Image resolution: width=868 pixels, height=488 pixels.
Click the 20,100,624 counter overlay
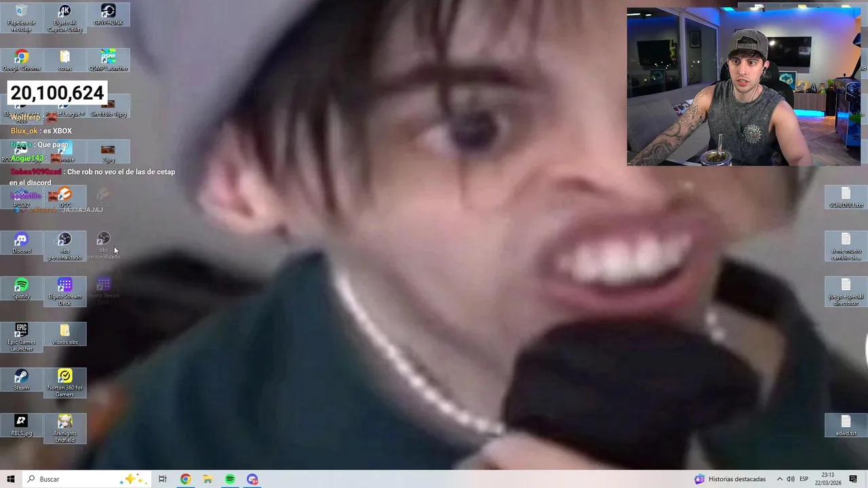point(57,93)
